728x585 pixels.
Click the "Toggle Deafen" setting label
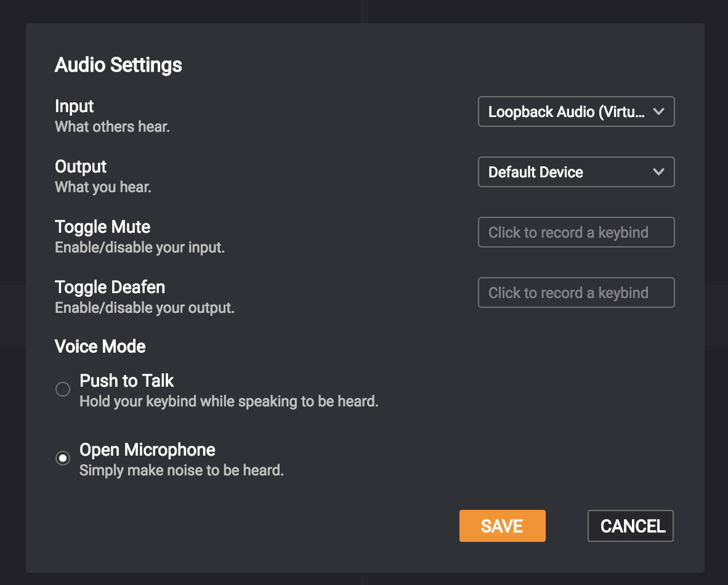[110, 287]
